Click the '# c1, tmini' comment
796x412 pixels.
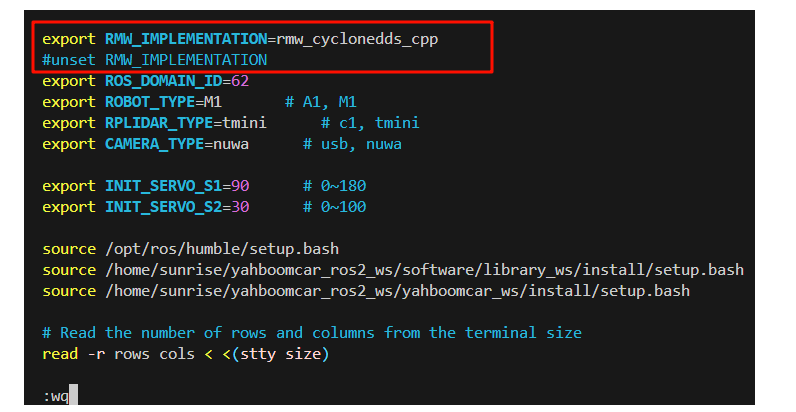tap(370, 122)
